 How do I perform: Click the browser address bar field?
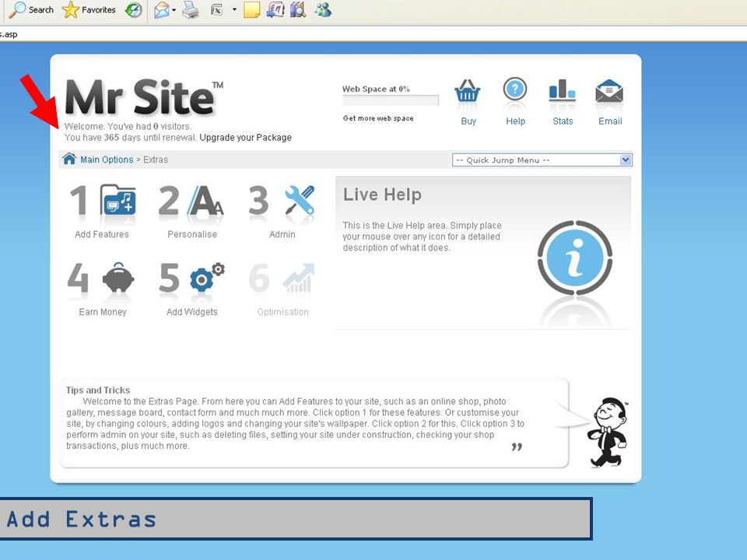(x=373, y=34)
